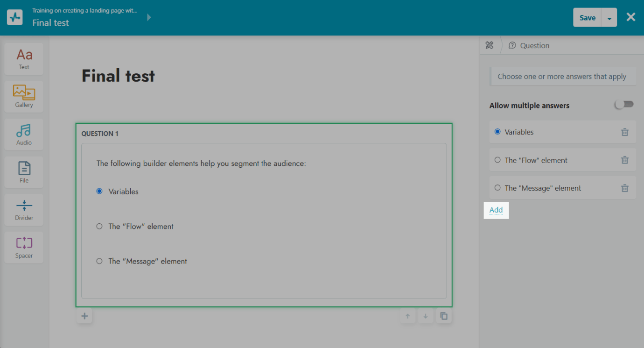The image size is (644, 348).
Task: Add a Divider element
Action: click(x=24, y=209)
